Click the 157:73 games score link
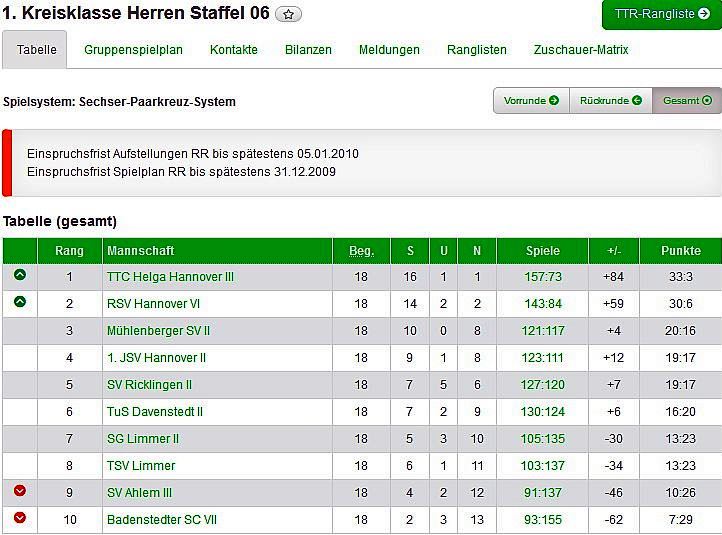 tap(543, 277)
